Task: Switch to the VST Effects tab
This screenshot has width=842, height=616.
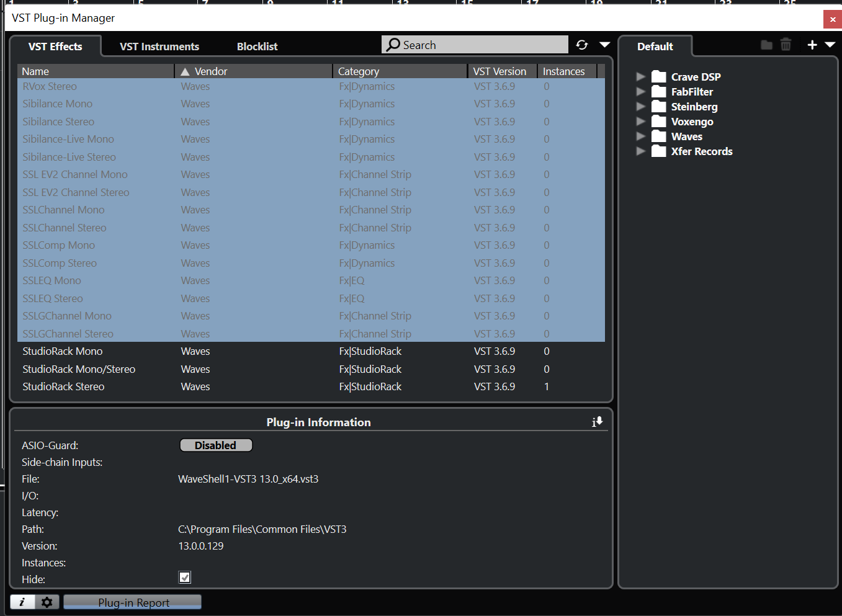Action: (55, 47)
